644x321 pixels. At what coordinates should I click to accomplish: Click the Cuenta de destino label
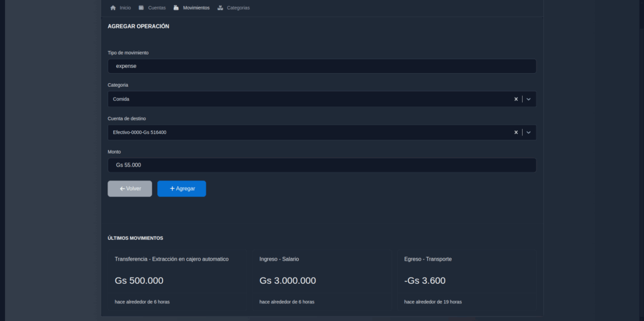pos(126,119)
